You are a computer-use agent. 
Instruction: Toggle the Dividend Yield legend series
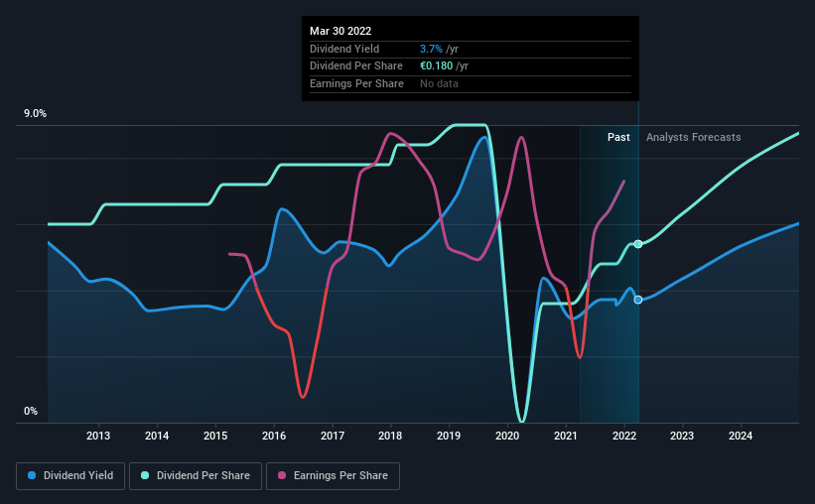pyautogui.click(x=70, y=476)
